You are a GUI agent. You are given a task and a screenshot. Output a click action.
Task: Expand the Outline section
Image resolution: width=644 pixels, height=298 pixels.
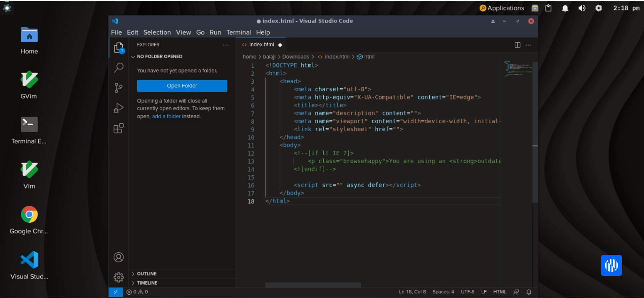[147, 274]
